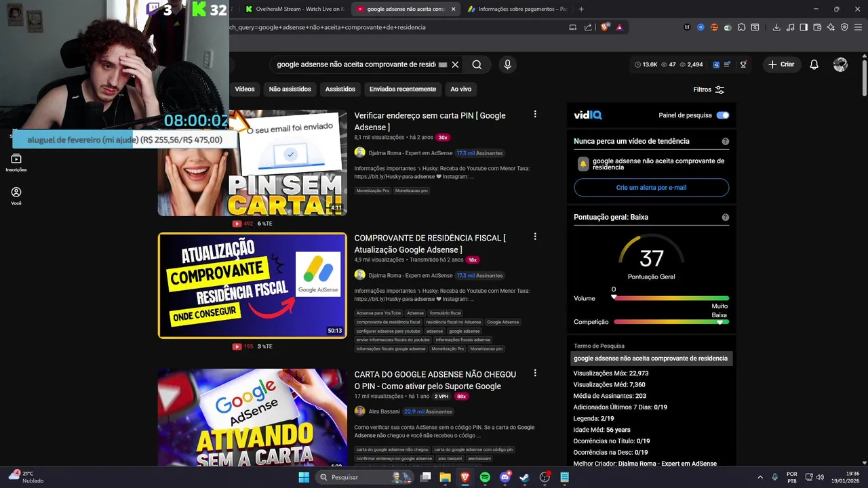The image size is (868, 488).
Task: Select the Ao vivo filter chip
Action: 460,89
